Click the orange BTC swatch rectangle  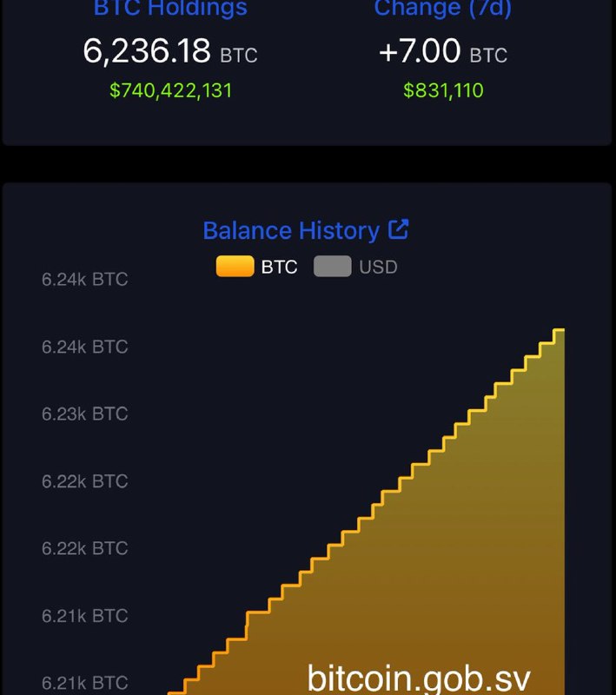(x=235, y=266)
